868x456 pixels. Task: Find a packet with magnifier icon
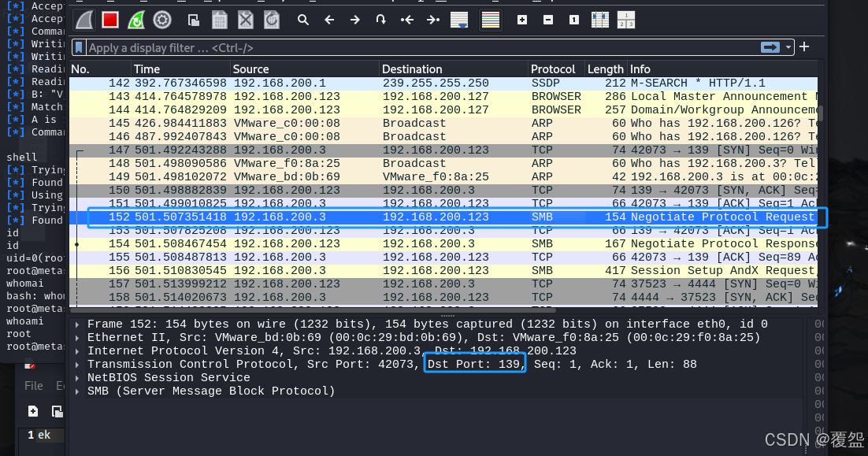(302, 20)
